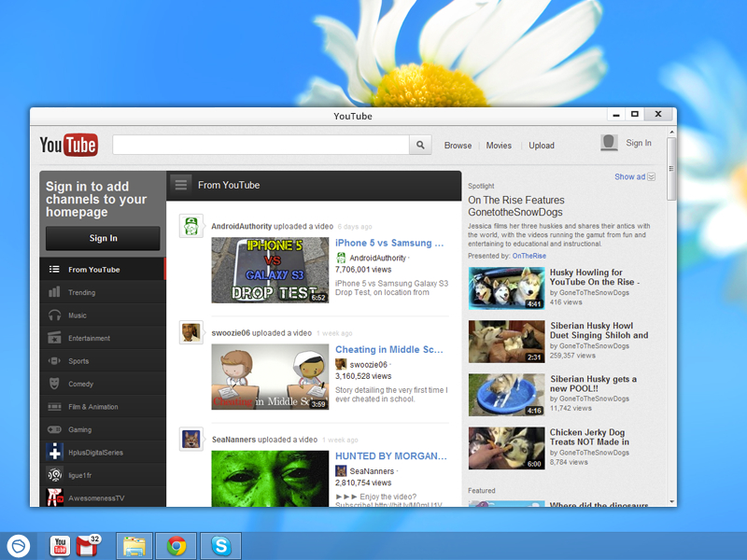Click the scrollbar down arrow
The height and width of the screenshot is (560, 747).
point(671,501)
